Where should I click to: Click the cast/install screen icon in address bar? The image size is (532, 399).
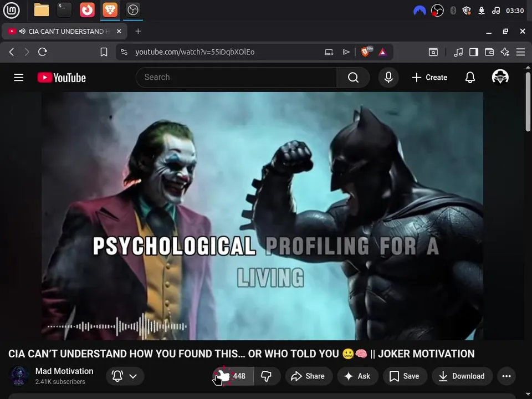tap(329, 52)
